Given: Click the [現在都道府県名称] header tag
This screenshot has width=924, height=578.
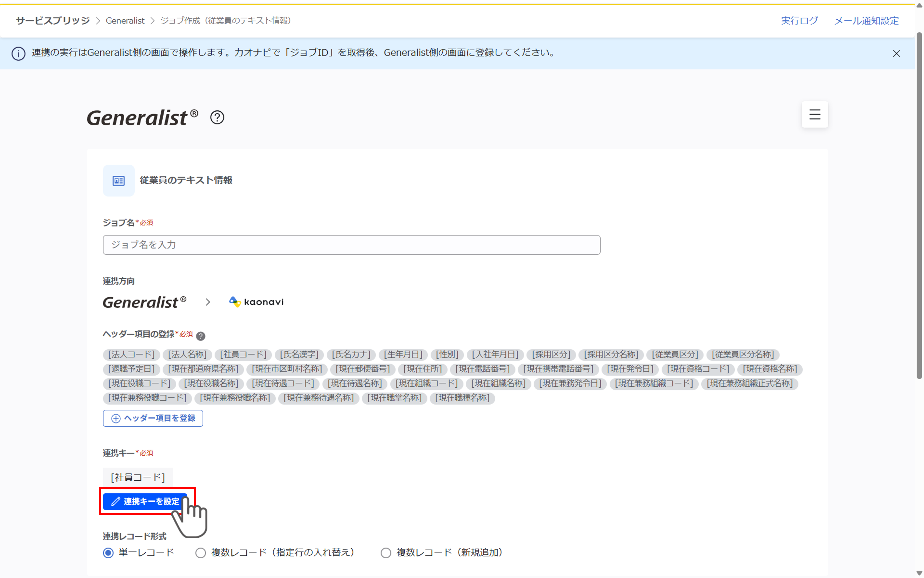Looking at the screenshot, I should click(x=203, y=369).
